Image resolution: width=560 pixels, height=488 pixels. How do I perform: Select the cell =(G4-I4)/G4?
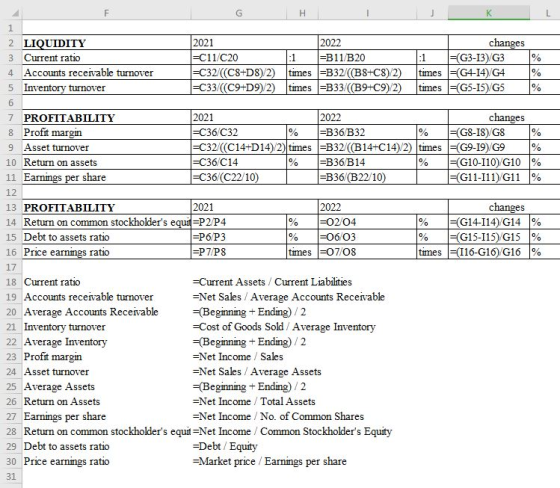point(489,73)
